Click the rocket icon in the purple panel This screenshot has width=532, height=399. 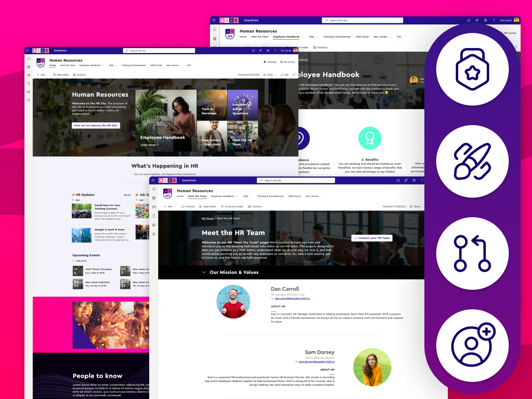[472, 161]
